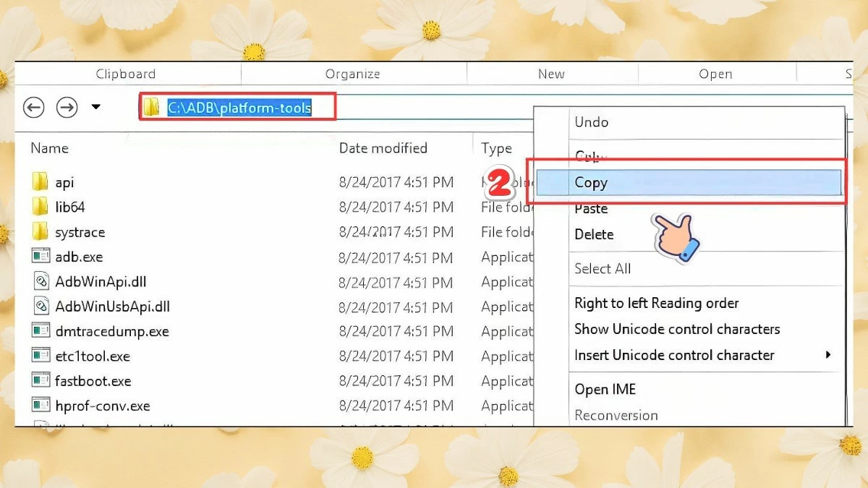Click the folder icon in address bar
The width and height of the screenshot is (868, 488).
coord(151,108)
